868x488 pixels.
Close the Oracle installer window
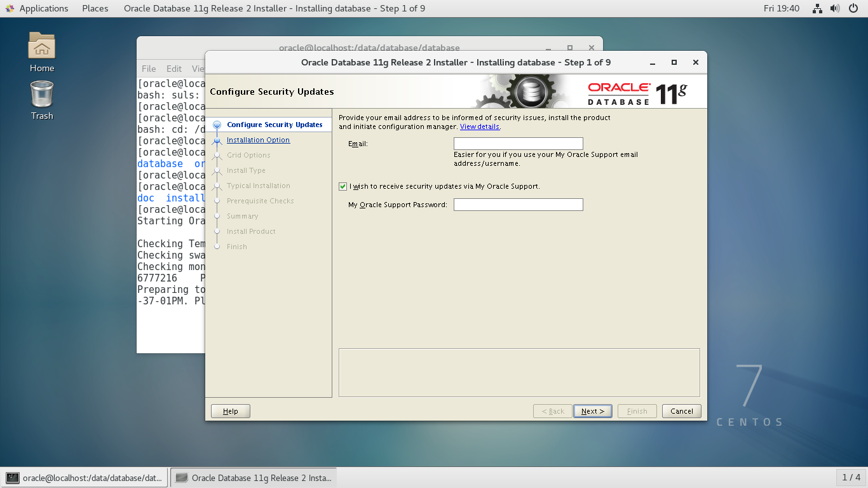coord(696,62)
